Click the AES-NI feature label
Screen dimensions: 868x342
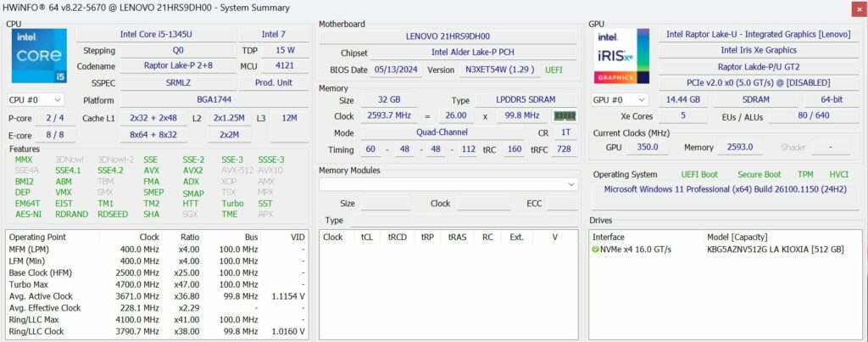pos(28,214)
